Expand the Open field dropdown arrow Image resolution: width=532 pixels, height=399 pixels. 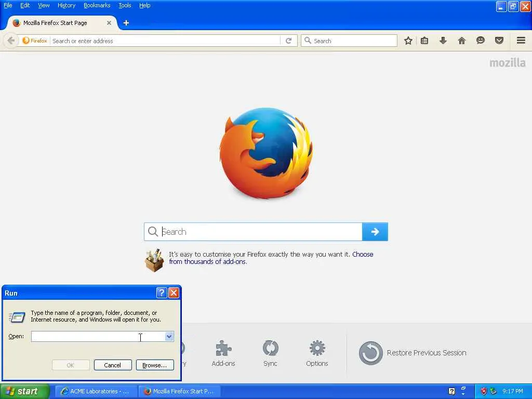click(x=169, y=336)
